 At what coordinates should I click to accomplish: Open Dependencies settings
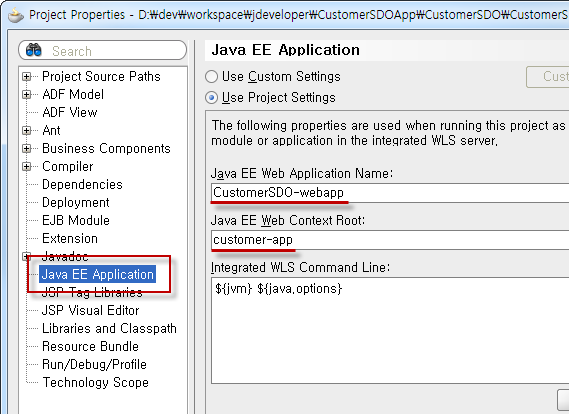coord(82,184)
